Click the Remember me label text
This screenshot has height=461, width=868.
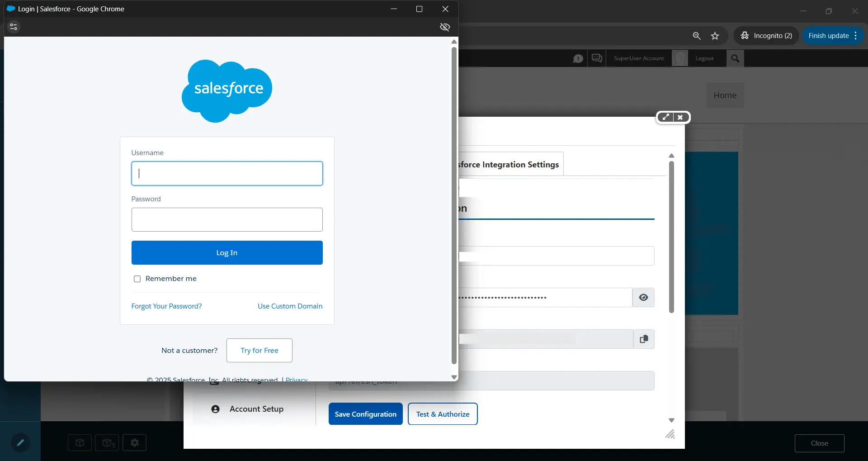pyautogui.click(x=171, y=279)
